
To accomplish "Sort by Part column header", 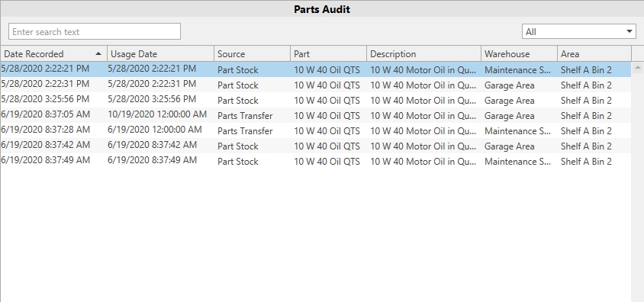I will (x=329, y=53).
